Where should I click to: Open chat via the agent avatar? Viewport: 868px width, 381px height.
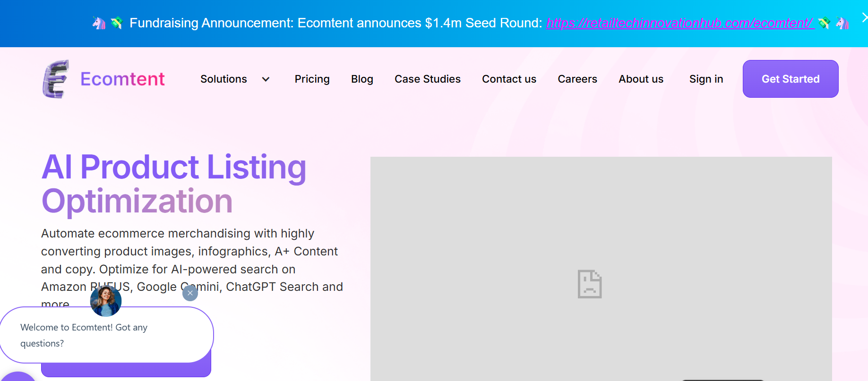pos(106,301)
